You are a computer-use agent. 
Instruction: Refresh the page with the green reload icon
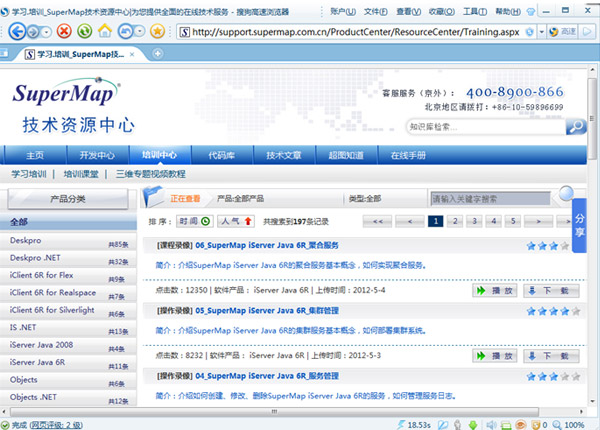(85, 31)
